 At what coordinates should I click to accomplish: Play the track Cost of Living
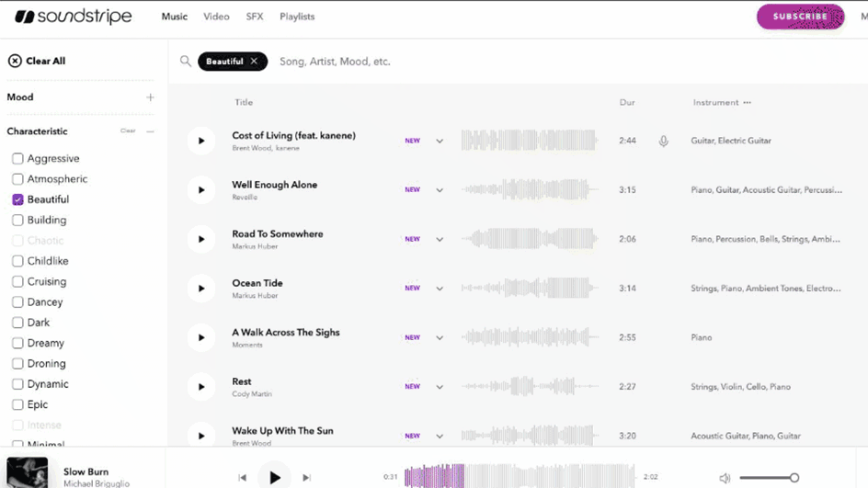click(201, 141)
